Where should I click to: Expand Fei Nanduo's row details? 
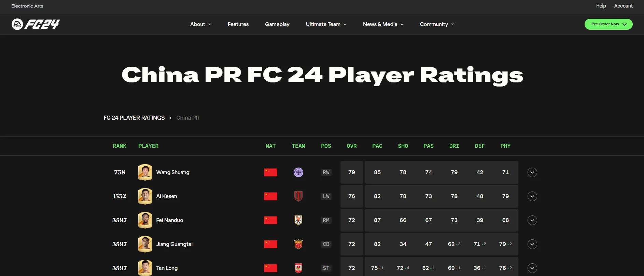pos(532,220)
